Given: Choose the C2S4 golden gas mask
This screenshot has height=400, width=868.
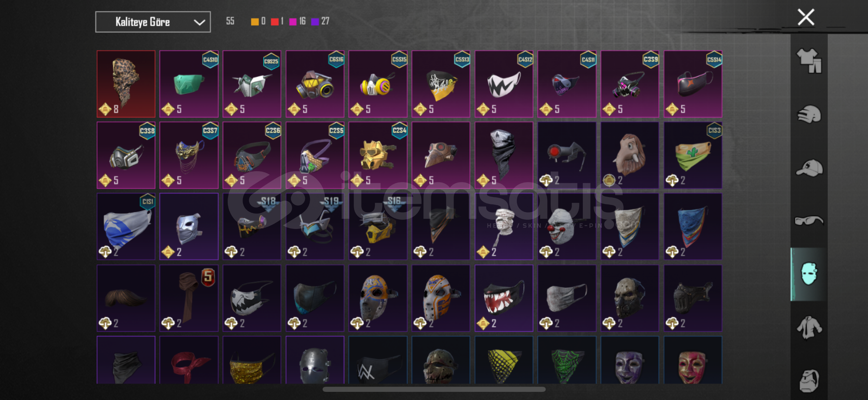Looking at the screenshot, I should [x=378, y=155].
